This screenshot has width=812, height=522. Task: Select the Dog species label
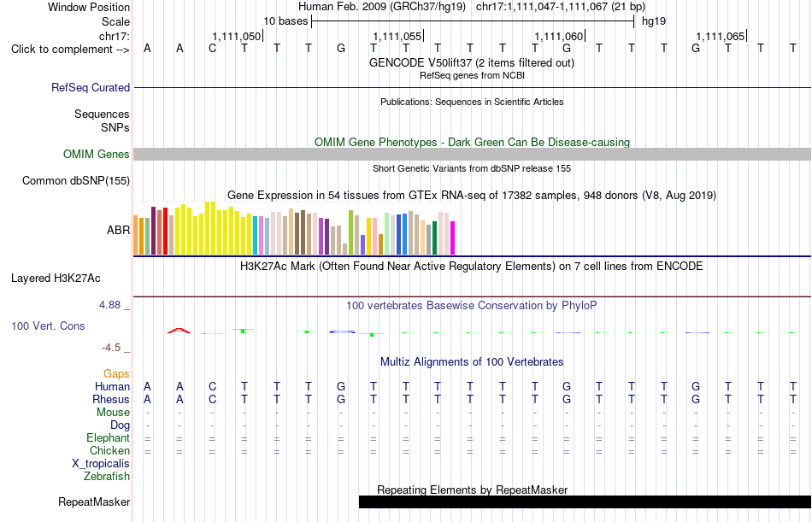click(121, 425)
